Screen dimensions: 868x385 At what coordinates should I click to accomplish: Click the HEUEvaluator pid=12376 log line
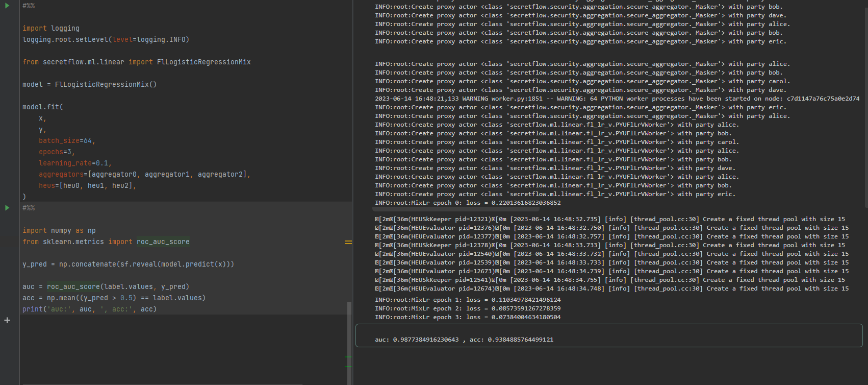[612, 228]
